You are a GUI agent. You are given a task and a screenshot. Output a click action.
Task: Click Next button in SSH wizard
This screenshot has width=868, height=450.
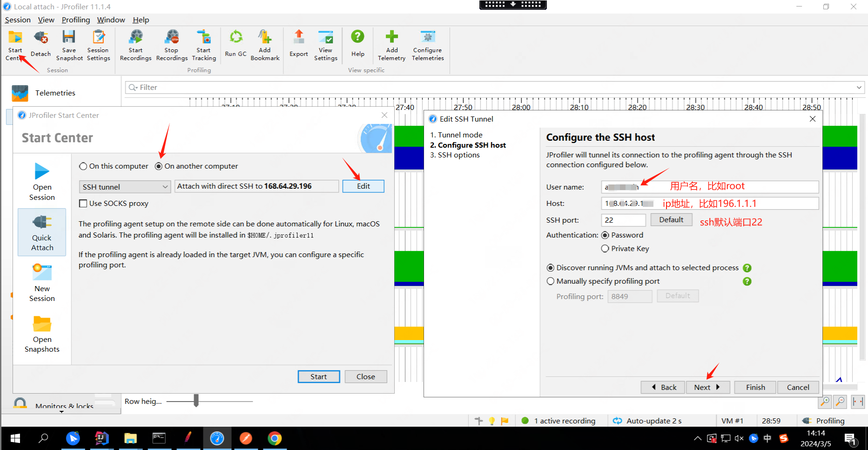pyautogui.click(x=708, y=388)
